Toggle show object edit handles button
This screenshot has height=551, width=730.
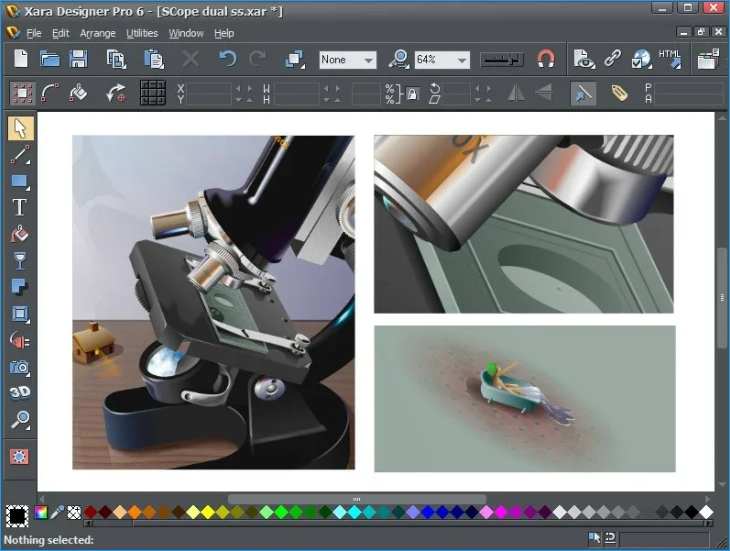pyautogui.click(x=50, y=93)
